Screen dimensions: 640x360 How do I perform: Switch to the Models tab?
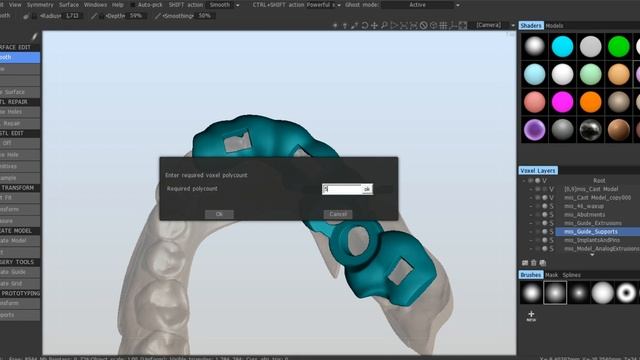pyautogui.click(x=554, y=26)
